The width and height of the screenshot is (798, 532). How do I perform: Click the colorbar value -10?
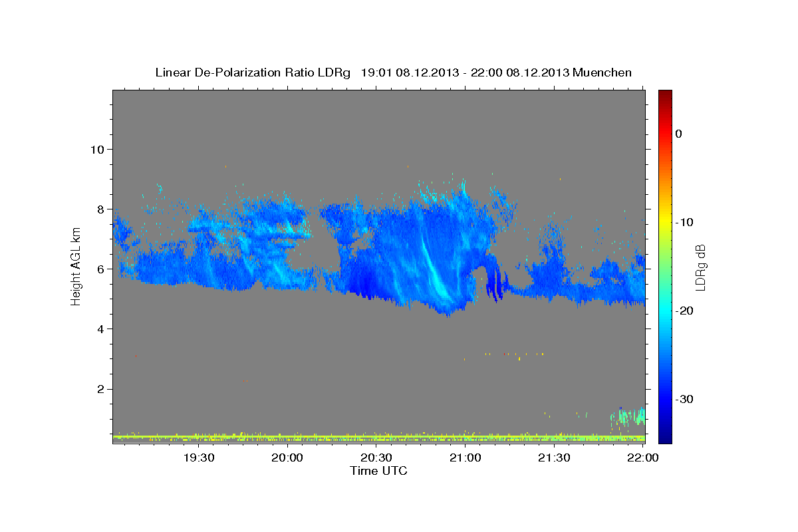coord(684,222)
